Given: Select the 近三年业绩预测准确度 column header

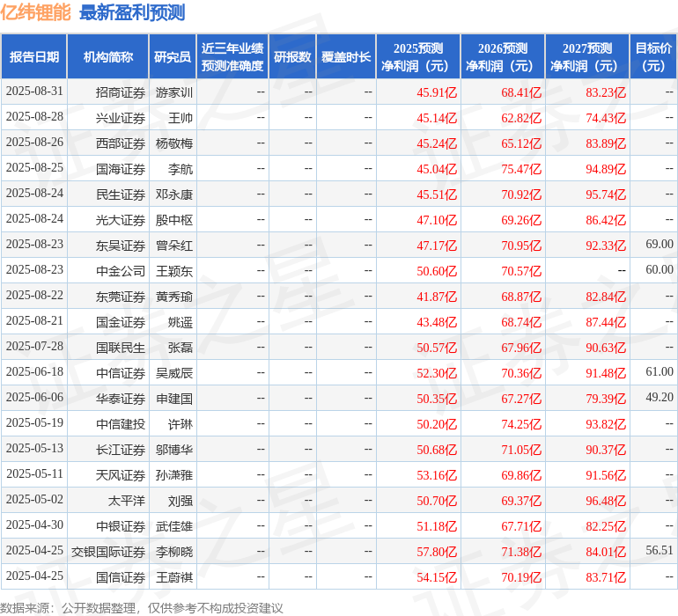Looking at the screenshot, I should [232, 57].
